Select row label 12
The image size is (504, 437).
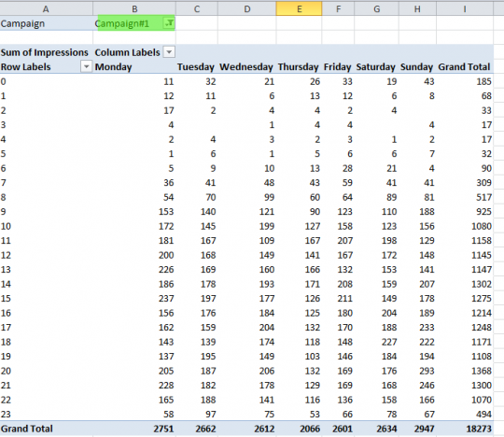pos(6,255)
